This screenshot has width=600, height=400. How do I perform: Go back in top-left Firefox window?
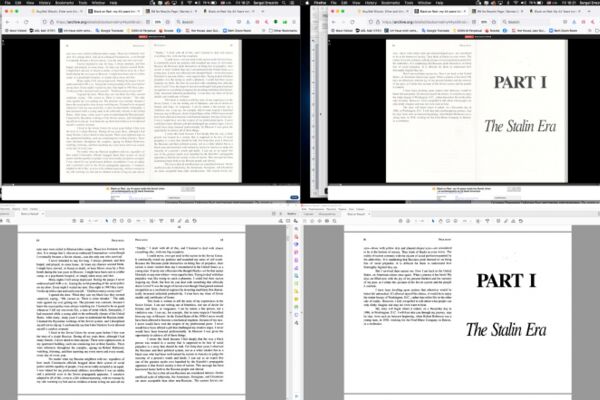tap(7, 22)
